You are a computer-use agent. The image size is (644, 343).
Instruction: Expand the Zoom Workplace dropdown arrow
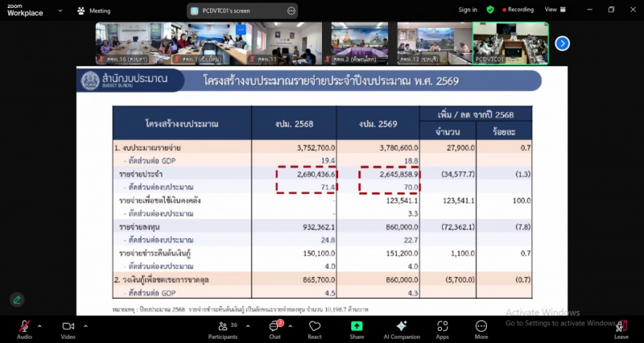tap(60, 11)
